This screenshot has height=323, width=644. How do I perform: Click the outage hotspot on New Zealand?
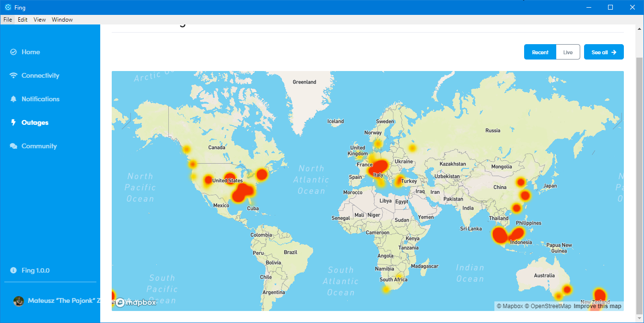(x=599, y=295)
